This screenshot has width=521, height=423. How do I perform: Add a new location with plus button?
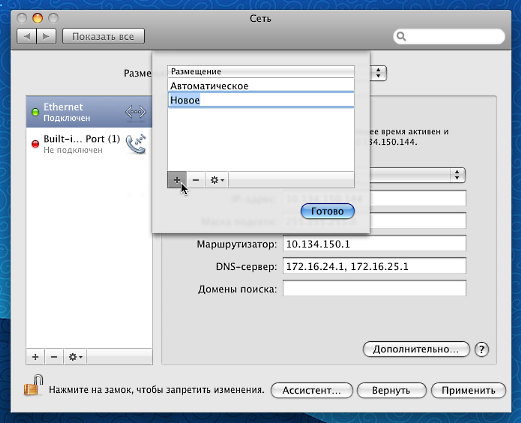(x=177, y=180)
